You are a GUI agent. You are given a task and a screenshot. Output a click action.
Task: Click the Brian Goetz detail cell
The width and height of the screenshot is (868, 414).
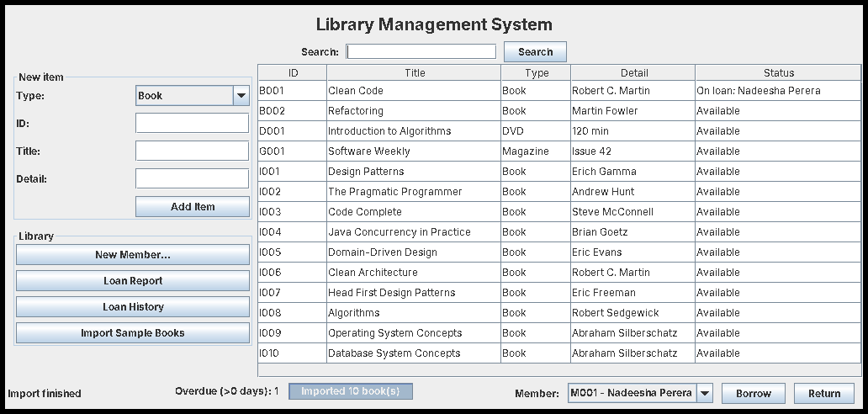tap(633, 232)
